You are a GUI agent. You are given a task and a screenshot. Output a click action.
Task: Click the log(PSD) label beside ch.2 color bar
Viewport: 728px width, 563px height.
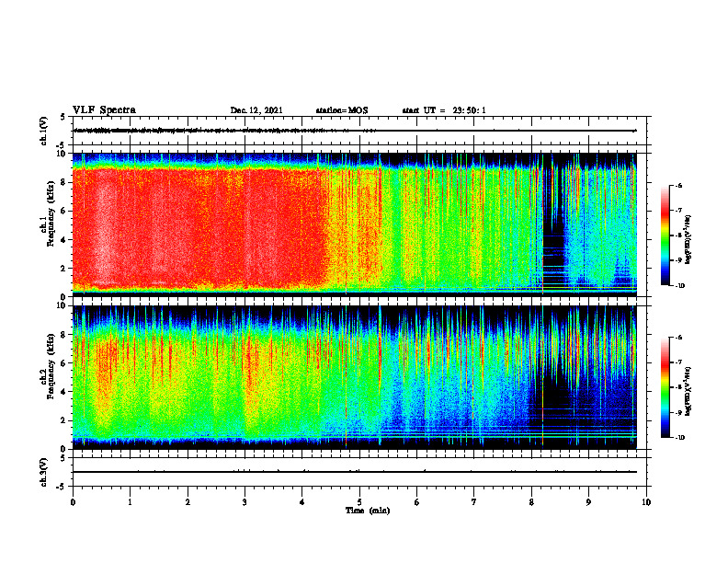click(688, 392)
